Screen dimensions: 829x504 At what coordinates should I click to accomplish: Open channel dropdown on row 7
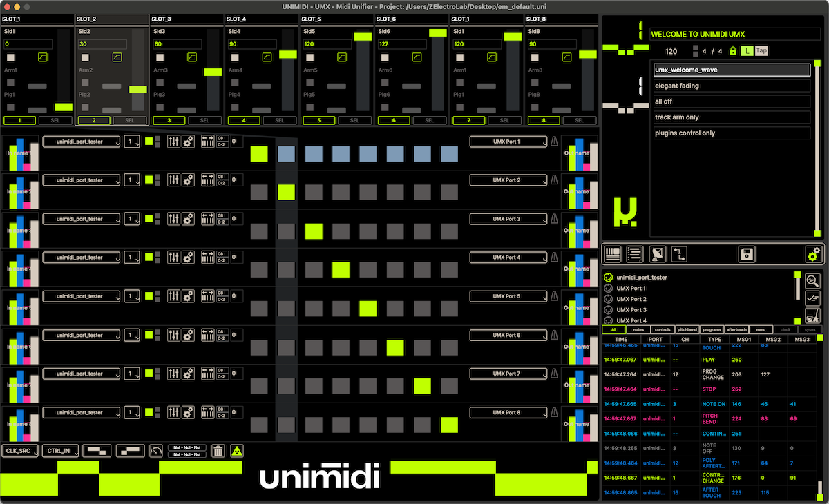[132, 374]
